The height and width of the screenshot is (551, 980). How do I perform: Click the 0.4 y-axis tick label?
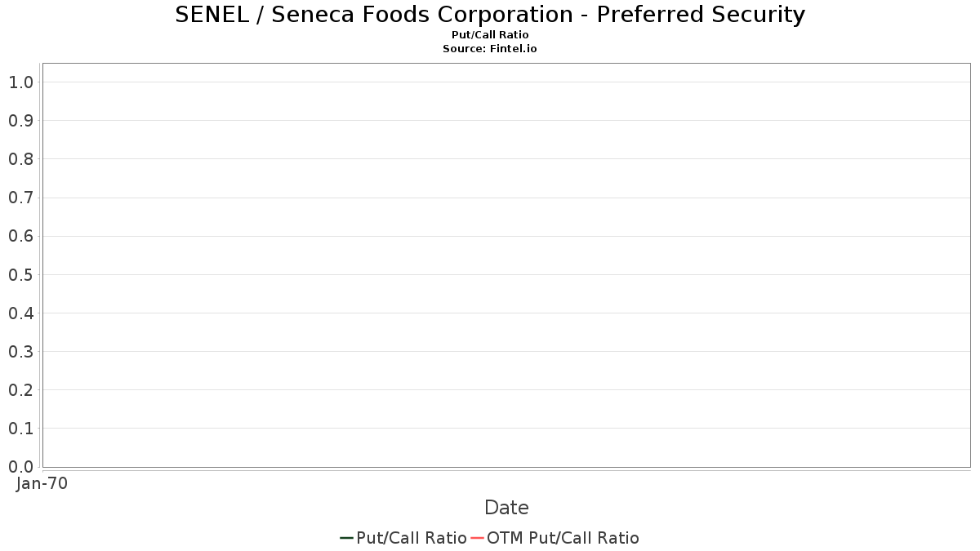[x=20, y=313]
